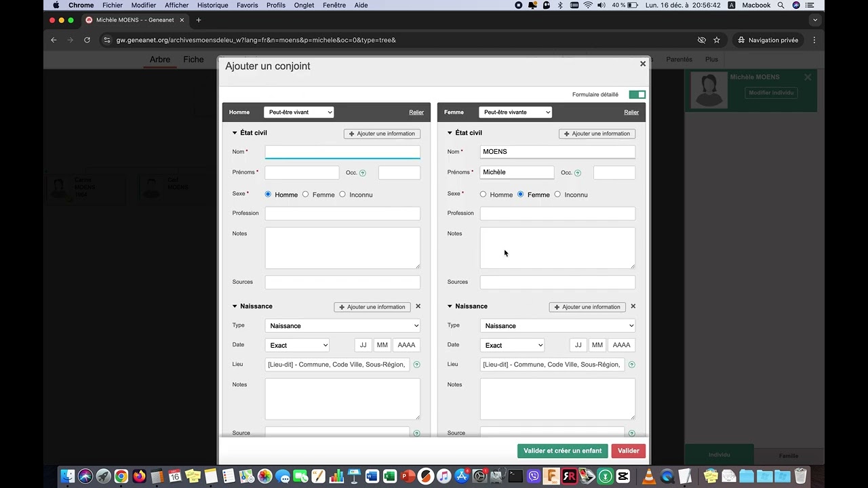Viewport: 868px width, 488px height.
Task: Close the Ajouter un conjoint dialog
Action: click(x=643, y=64)
